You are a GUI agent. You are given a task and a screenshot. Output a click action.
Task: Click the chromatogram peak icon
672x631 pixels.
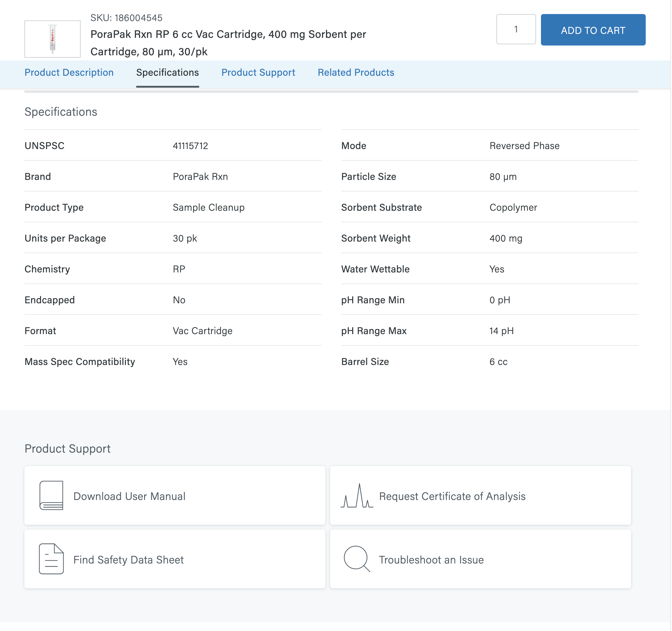(357, 496)
